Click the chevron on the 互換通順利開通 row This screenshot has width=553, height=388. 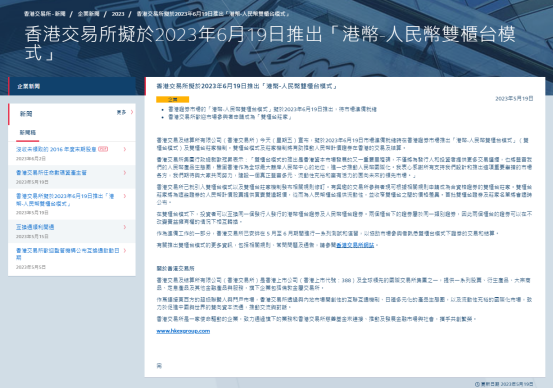click(125, 227)
